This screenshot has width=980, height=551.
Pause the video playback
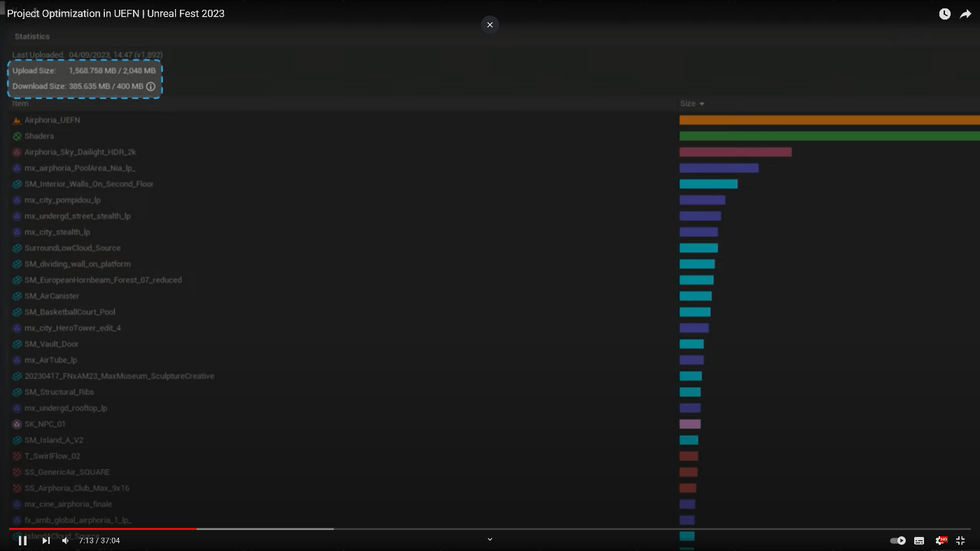[22, 540]
